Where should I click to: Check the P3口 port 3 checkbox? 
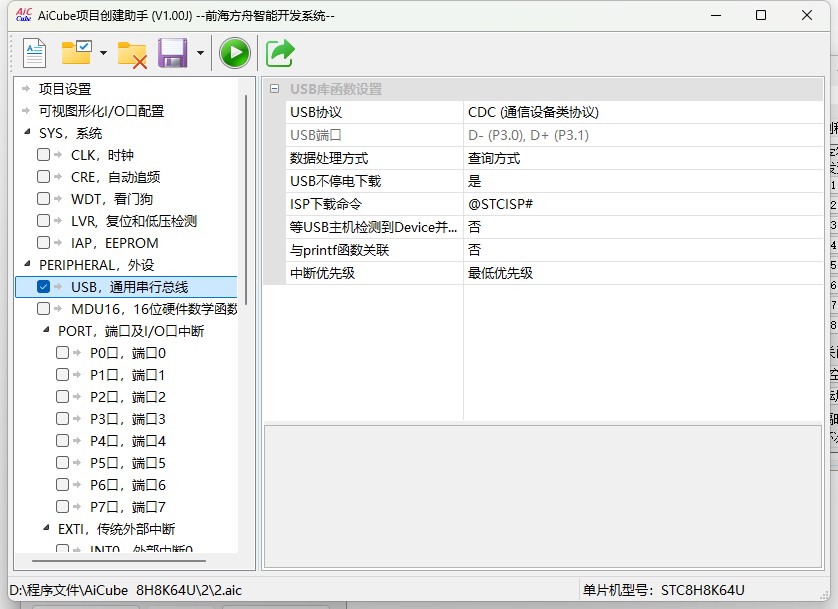(63, 418)
